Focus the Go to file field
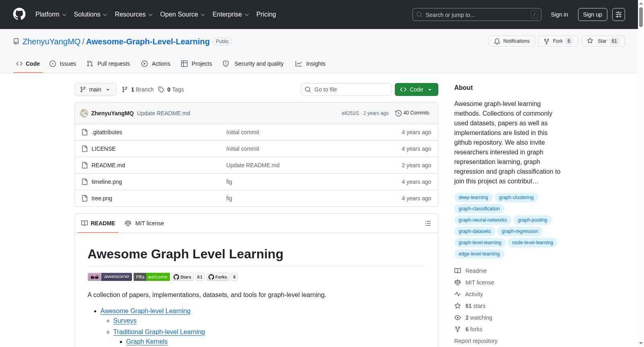Screen dimensions: 644x347 346,89
